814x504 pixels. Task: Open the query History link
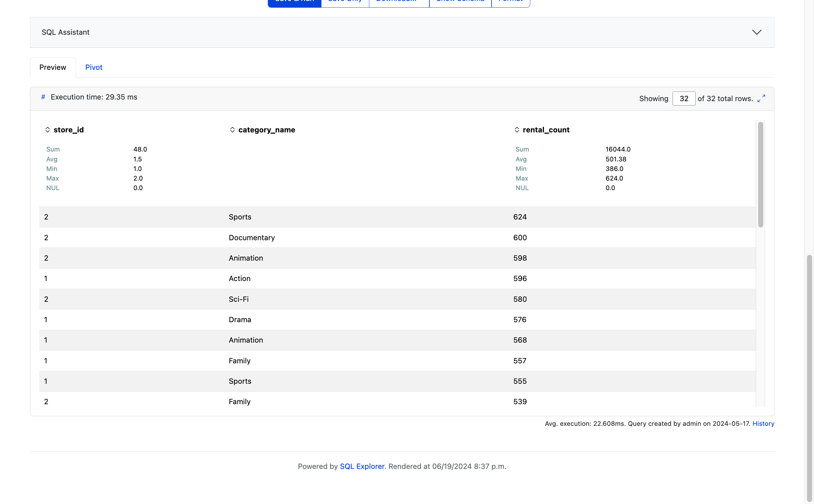click(x=763, y=423)
